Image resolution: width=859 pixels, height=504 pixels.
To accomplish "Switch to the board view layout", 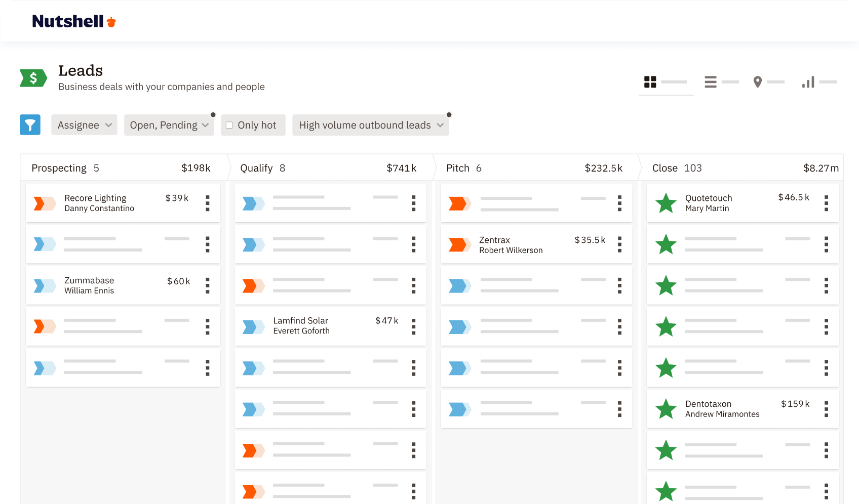I will click(651, 81).
